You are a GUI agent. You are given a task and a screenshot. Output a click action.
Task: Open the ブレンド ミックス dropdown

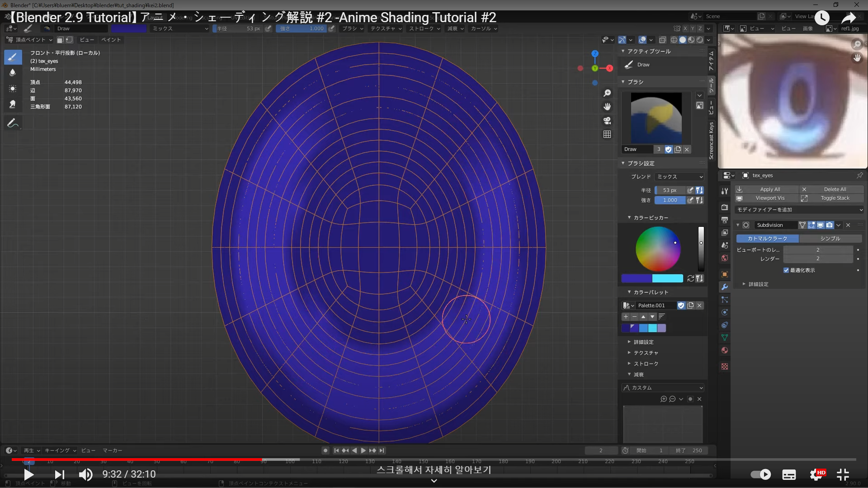pos(680,177)
